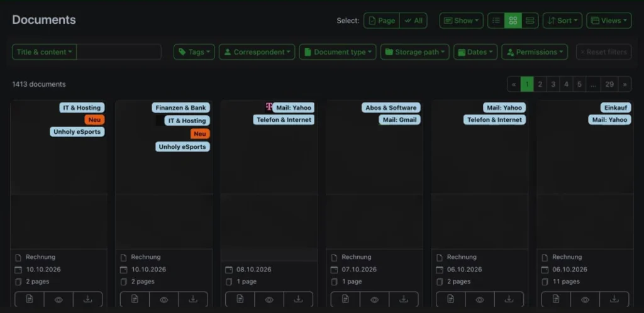Preview the first IT & Hosting document

[x=58, y=299]
